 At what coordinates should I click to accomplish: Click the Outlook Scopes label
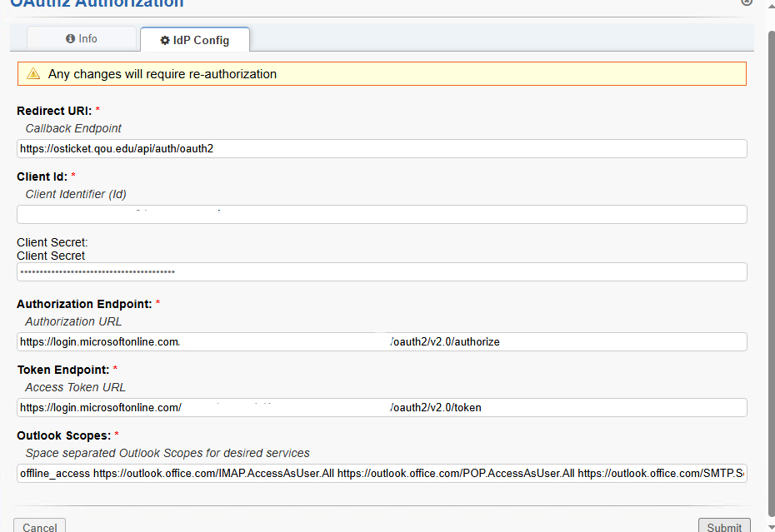coord(63,435)
